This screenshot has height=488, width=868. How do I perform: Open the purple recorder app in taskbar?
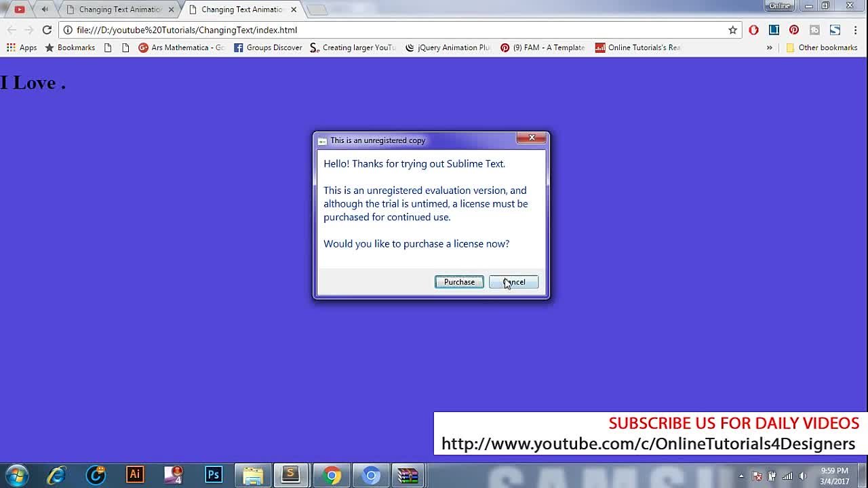click(174, 475)
